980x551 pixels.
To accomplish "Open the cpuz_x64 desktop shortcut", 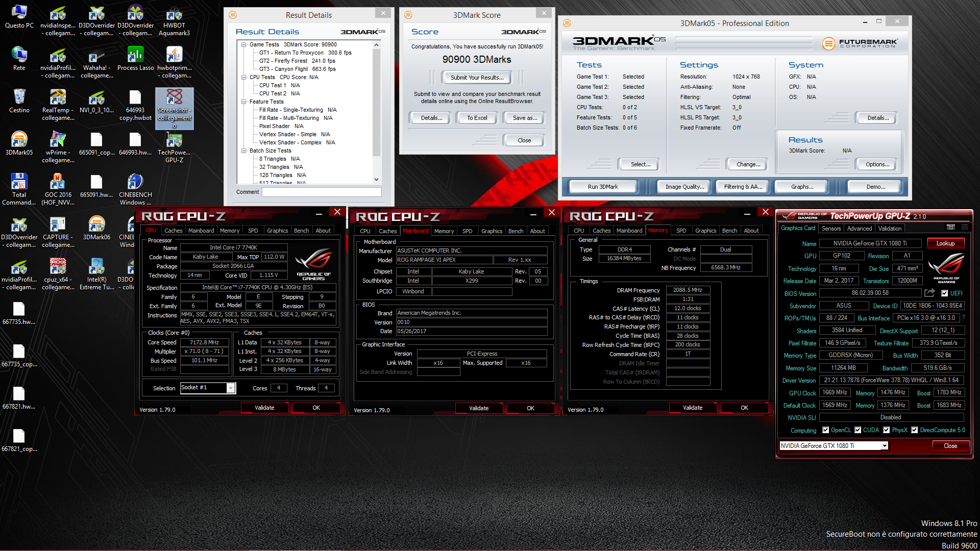I will [x=58, y=274].
